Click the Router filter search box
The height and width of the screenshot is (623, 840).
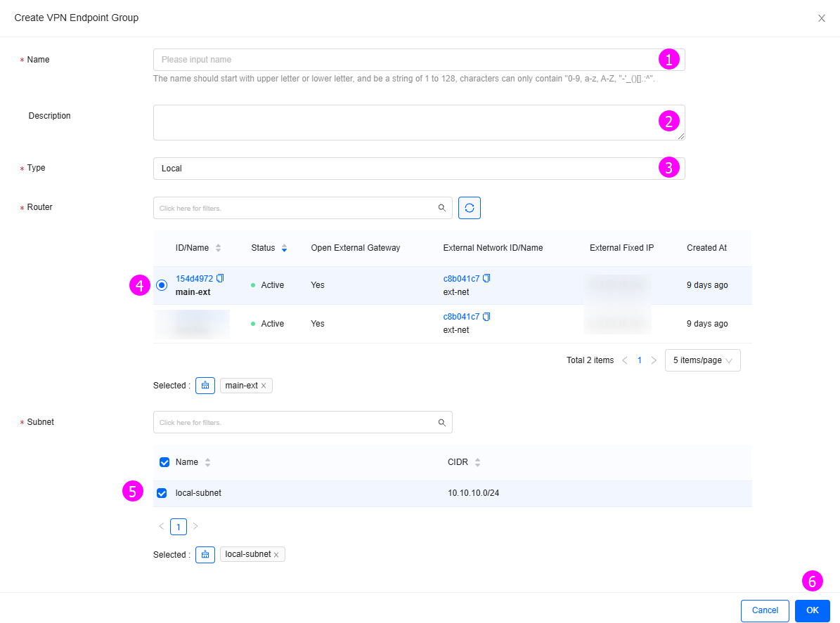point(303,208)
